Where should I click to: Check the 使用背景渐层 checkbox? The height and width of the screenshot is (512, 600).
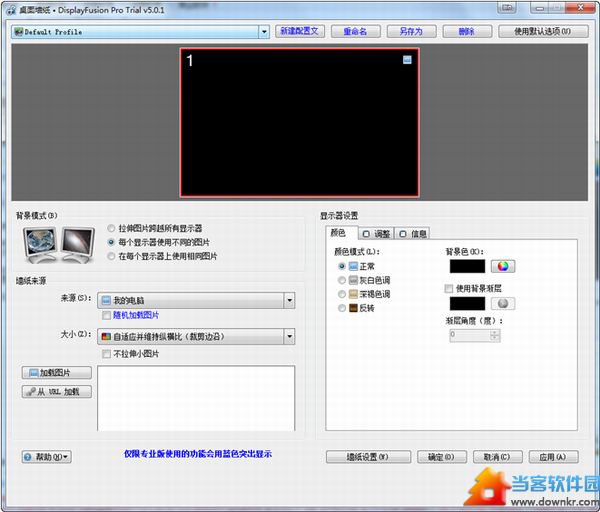pyautogui.click(x=450, y=288)
